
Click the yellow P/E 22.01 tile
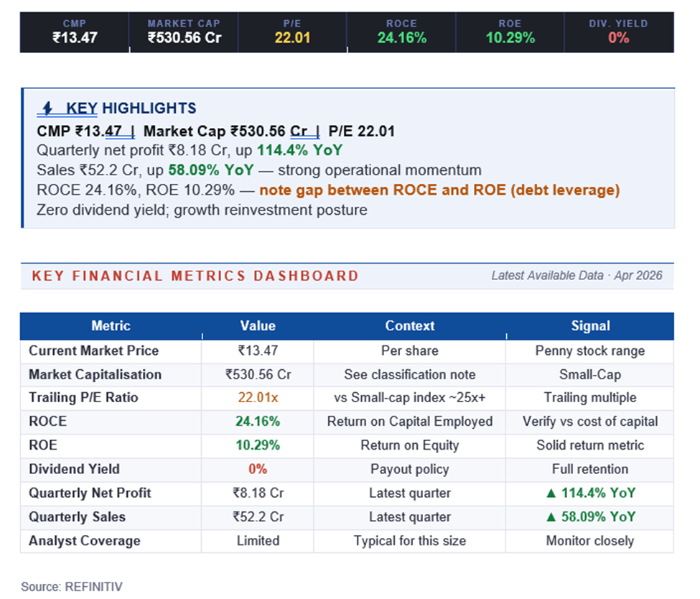coord(292,32)
